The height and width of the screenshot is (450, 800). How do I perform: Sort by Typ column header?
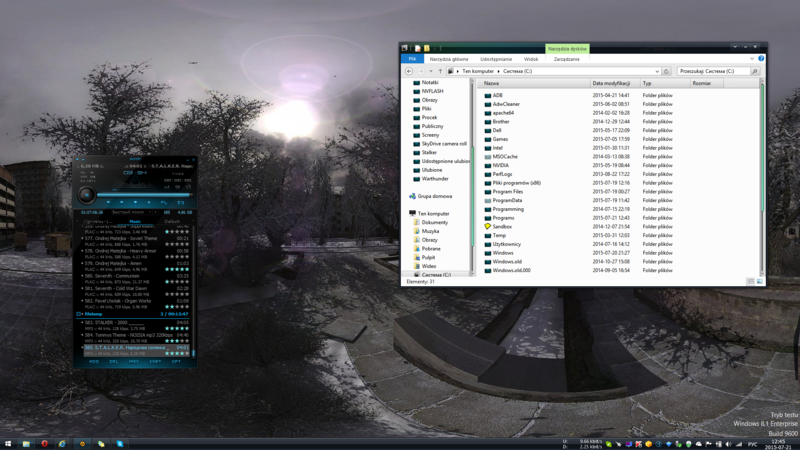pyautogui.click(x=665, y=83)
